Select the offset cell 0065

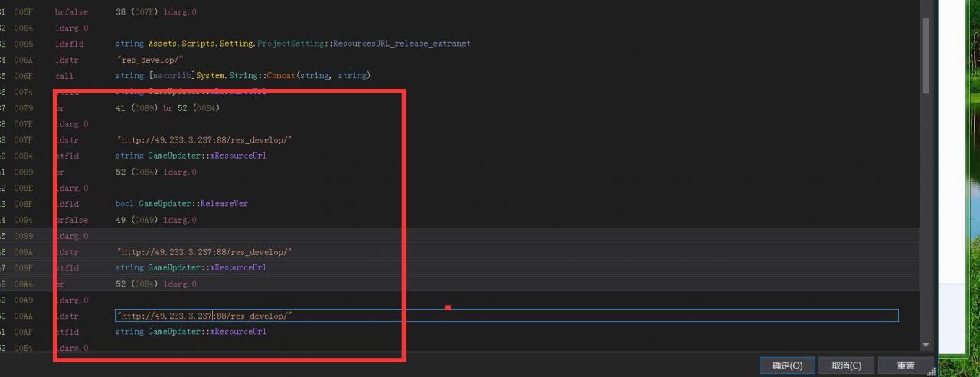[24, 44]
